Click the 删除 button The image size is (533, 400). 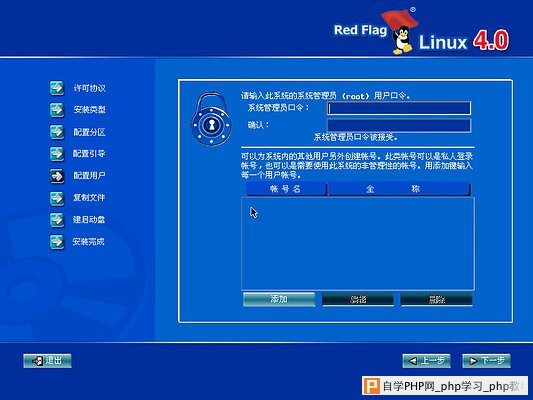pos(436,299)
